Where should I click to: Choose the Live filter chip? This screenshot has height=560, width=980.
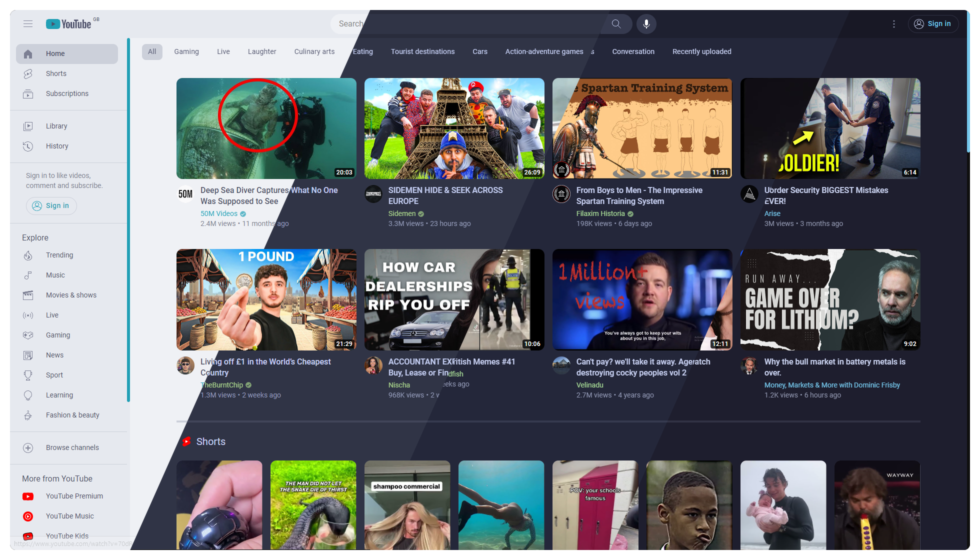(223, 52)
